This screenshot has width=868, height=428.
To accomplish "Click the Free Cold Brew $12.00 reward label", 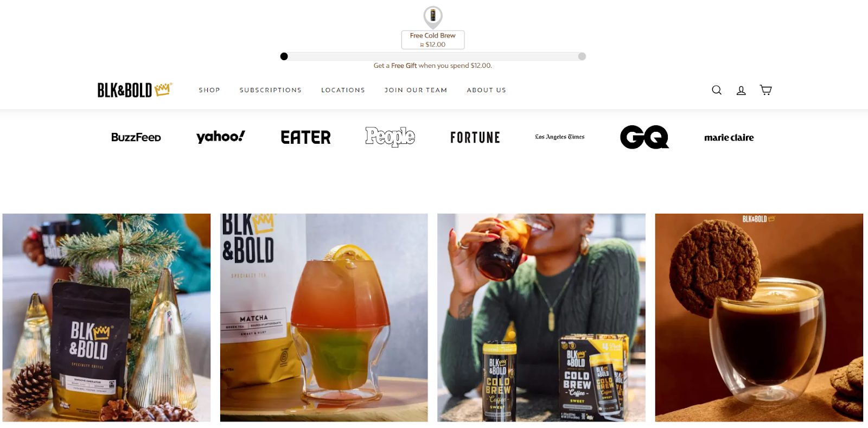I will tap(433, 40).
